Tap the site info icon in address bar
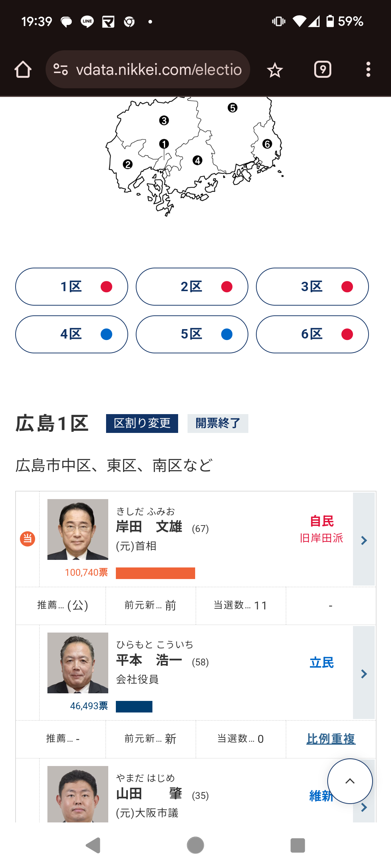This screenshot has height=868, width=391. 61,69
